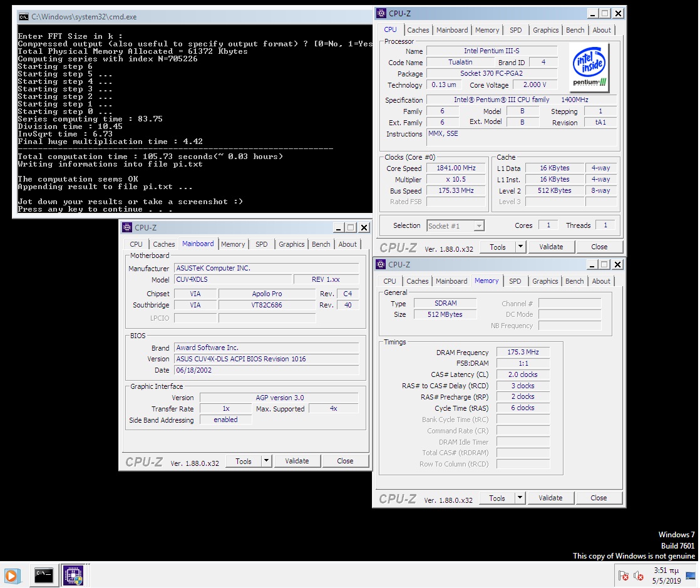Click the CPU-Z title icon of the Mainboard window
The height and width of the screenshot is (588, 700).
[x=127, y=228]
